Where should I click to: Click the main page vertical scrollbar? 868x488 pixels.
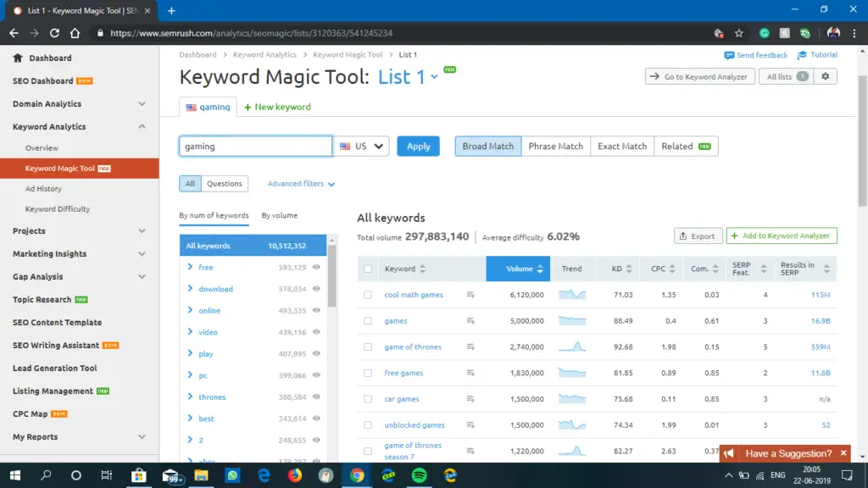tap(862, 141)
